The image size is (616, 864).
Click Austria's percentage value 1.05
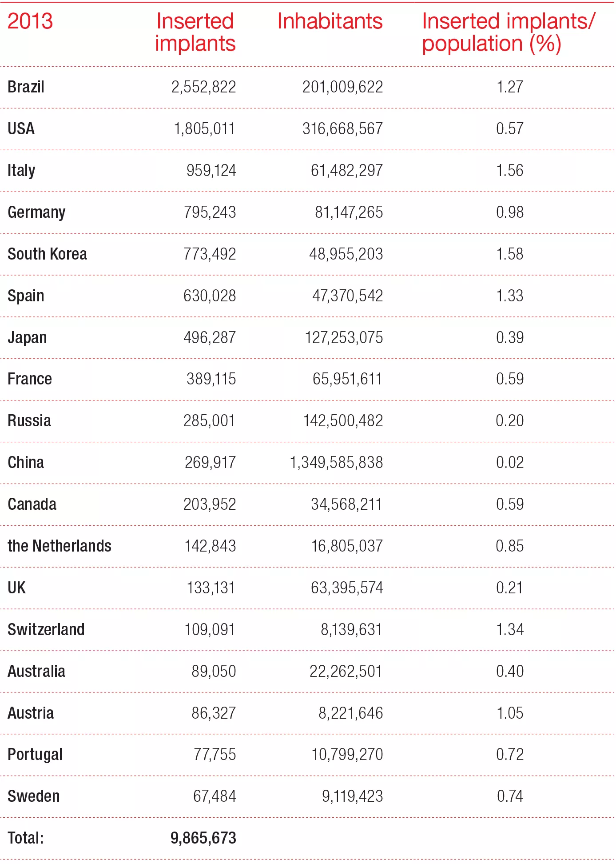pos(509,713)
